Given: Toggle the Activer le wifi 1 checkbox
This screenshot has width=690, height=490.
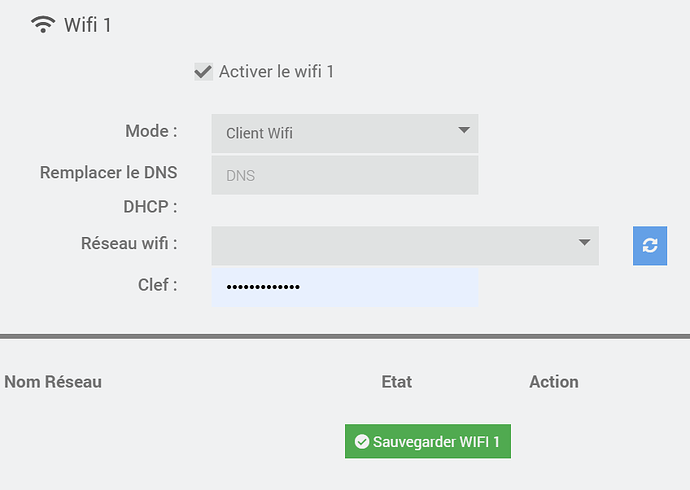Looking at the screenshot, I should [x=203, y=72].
